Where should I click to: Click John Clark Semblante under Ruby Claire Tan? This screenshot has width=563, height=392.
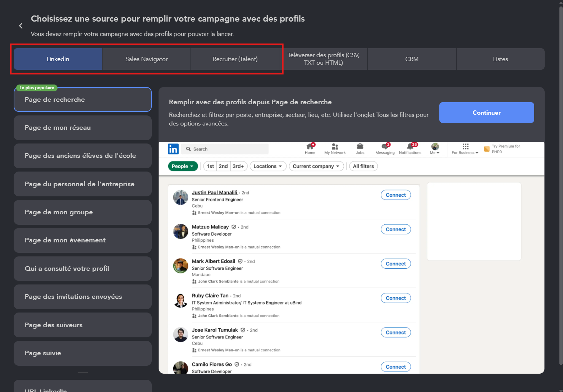pos(218,316)
